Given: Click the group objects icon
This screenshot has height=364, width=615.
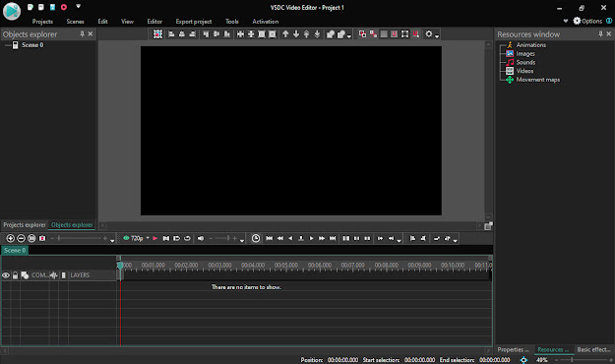Looking at the screenshot, I should coord(331,34).
